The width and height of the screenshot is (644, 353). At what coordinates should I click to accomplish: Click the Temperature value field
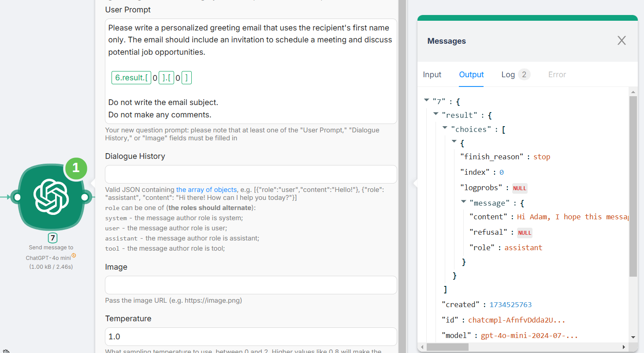point(250,337)
